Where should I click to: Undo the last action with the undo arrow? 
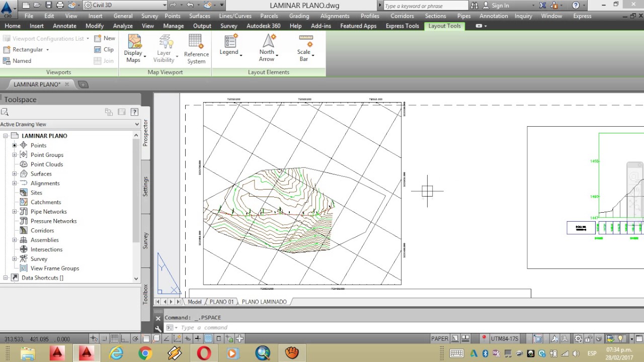pyautogui.click(x=190, y=6)
